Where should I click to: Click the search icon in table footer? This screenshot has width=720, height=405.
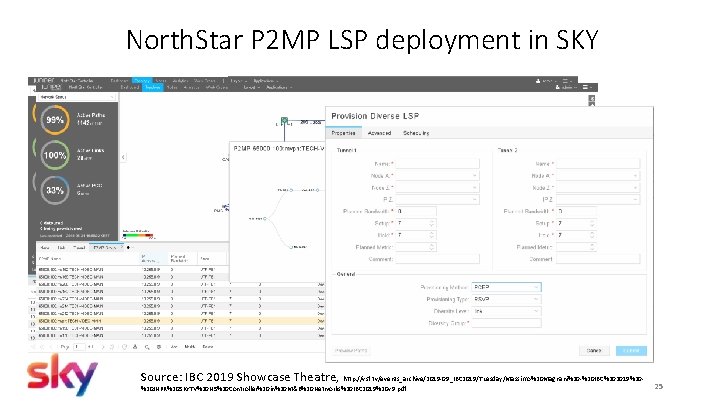coord(147,347)
